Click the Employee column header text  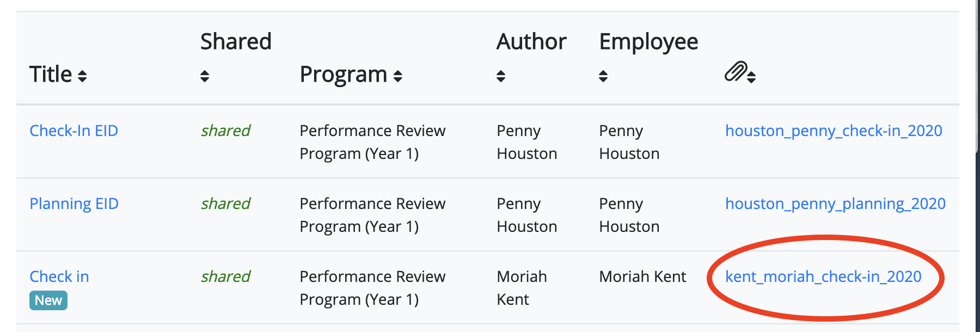tap(648, 42)
